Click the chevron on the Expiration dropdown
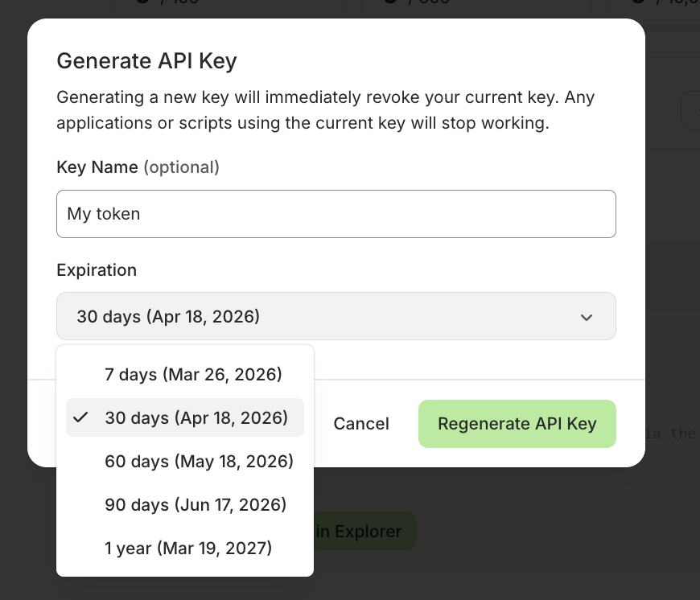The width and height of the screenshot is (700, 600). 587,317
